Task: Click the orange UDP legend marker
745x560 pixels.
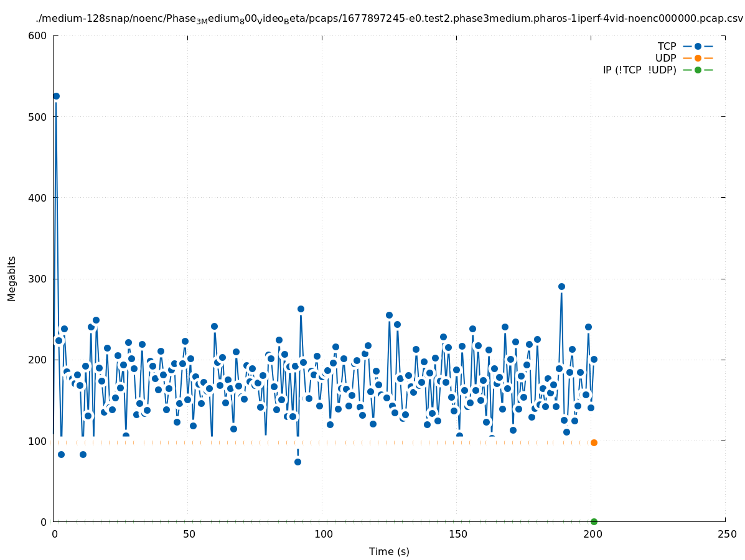Action: coord(698,58)
